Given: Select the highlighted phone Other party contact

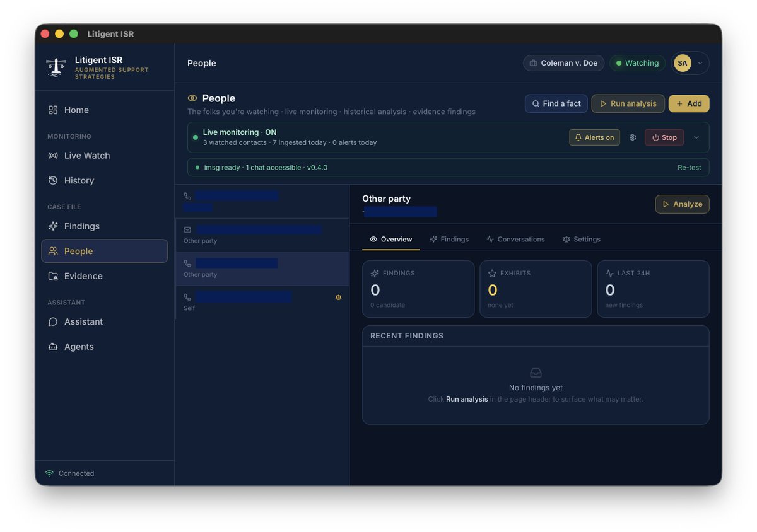Looking at the screenshot, I should (x=262, y=269).
